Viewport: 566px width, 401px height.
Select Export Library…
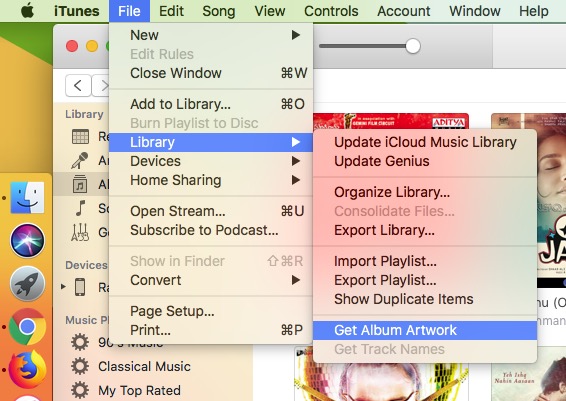click(x=425, y=230)
